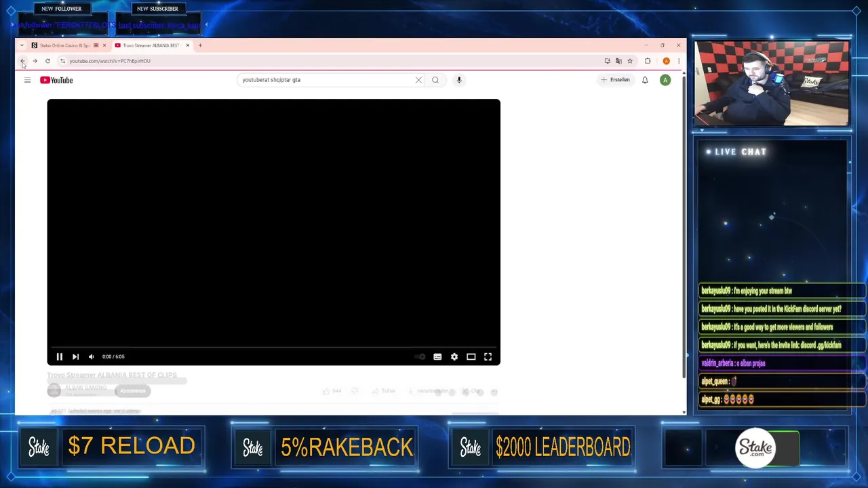Translate this page icon in toolbar

618,61
